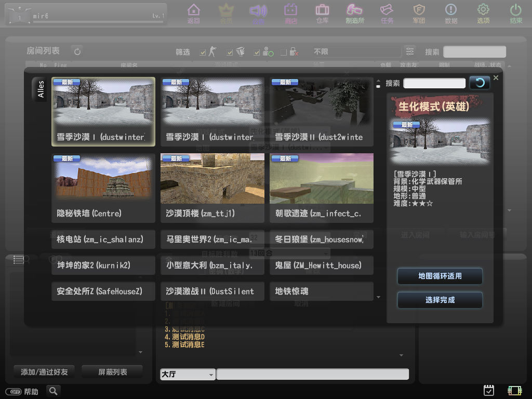The height and width of the screenshot is (399, 532).
Task: Open the 商店 shop icon
Action: click(x=291, y=14)
